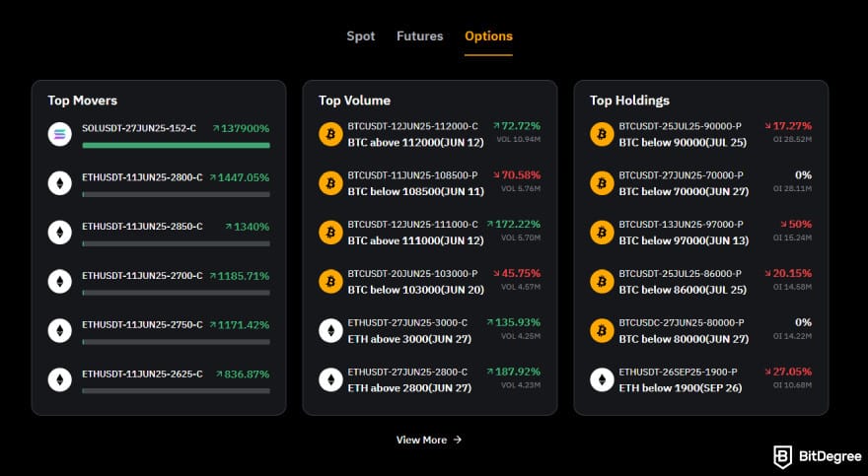Viewport: 868px width, 476px height.
Task: Open ETHUSDT-11JUN25-2625-C contract
Action: point(142,374)
